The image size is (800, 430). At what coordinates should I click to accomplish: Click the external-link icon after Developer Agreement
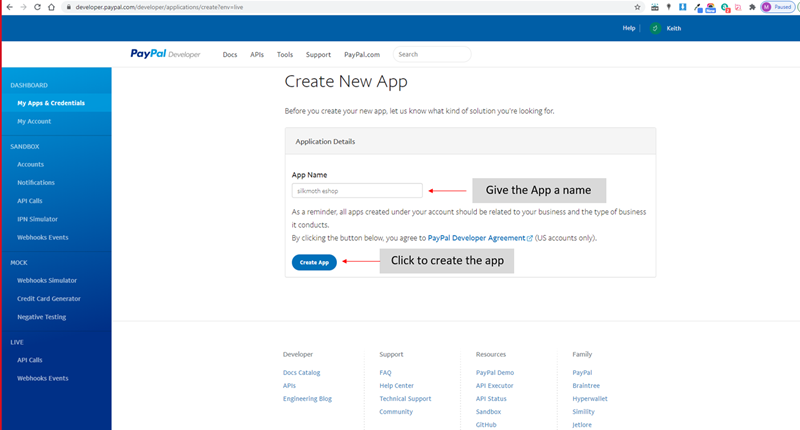pos(530,238)
